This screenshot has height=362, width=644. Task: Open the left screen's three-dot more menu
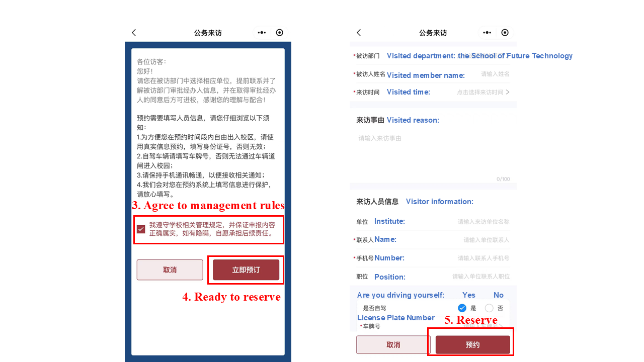click(262, 33)
